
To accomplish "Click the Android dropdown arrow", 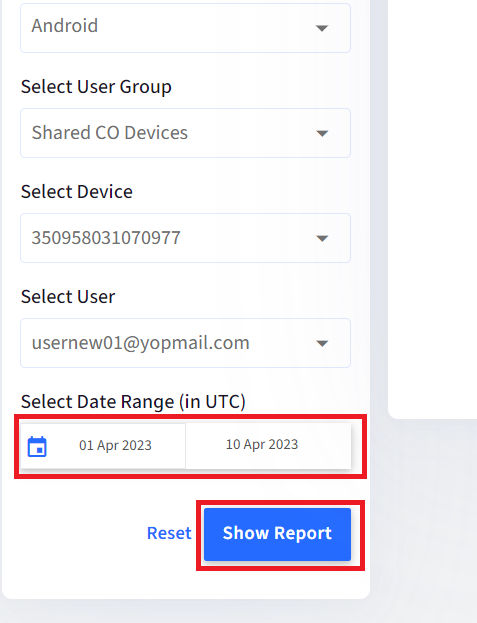I will [322, 28].
